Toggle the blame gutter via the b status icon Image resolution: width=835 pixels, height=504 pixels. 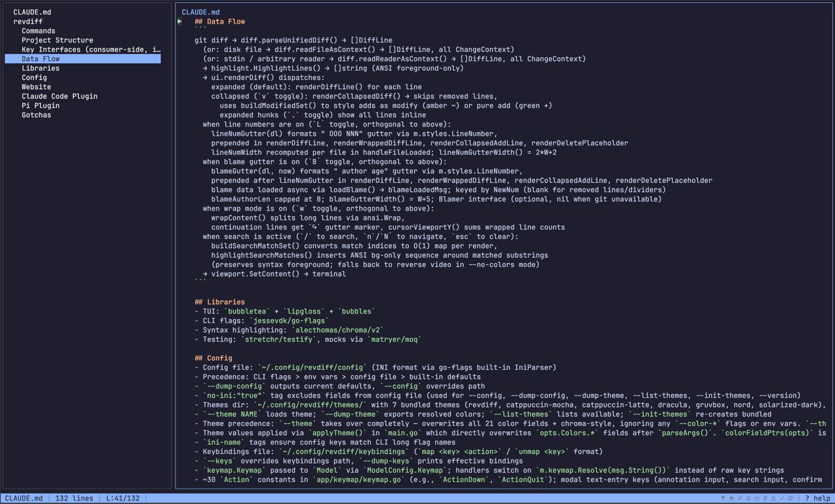773,498
